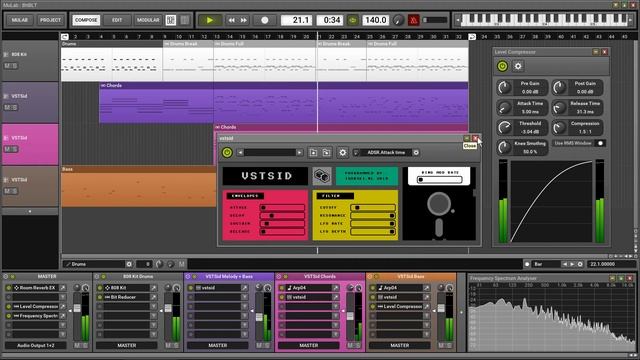Click the Pre Gain knob
The height and width of the screenshot is (360, 640).
[504, 87]
